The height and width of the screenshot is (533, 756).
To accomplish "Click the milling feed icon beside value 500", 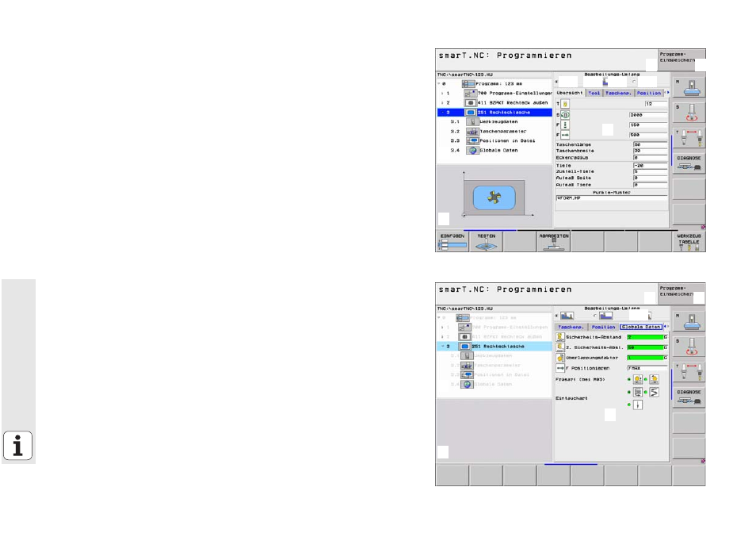I will tap(565, 135).
